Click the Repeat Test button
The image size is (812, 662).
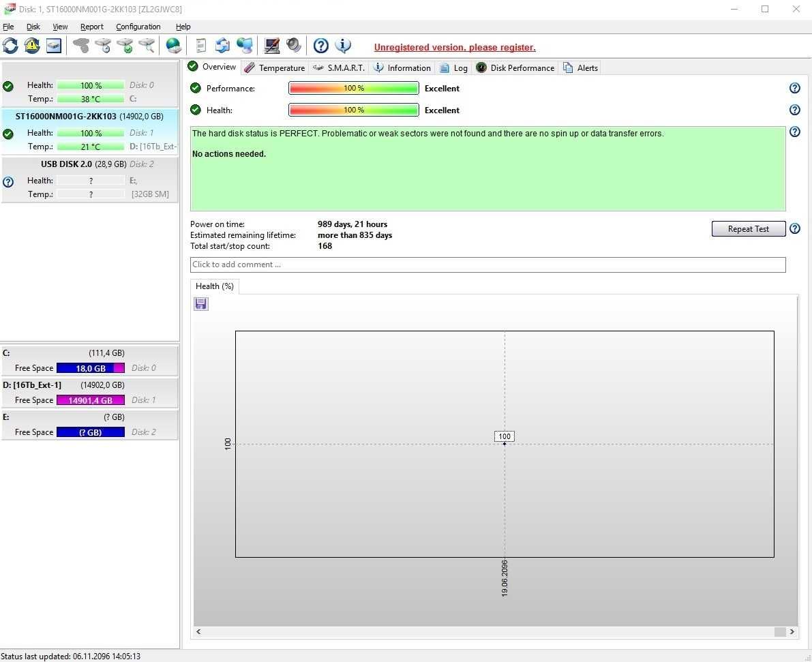pyautogui.click(x=749, y=229)
